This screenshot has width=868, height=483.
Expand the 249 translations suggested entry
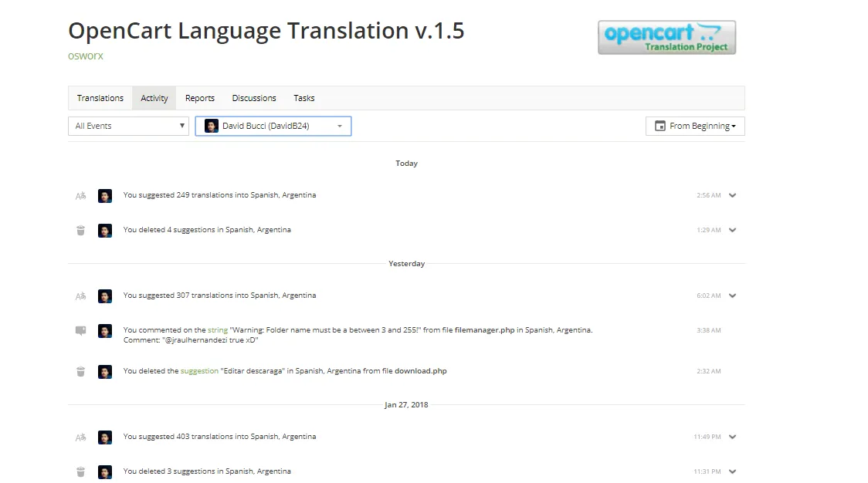tap(732, 195)
